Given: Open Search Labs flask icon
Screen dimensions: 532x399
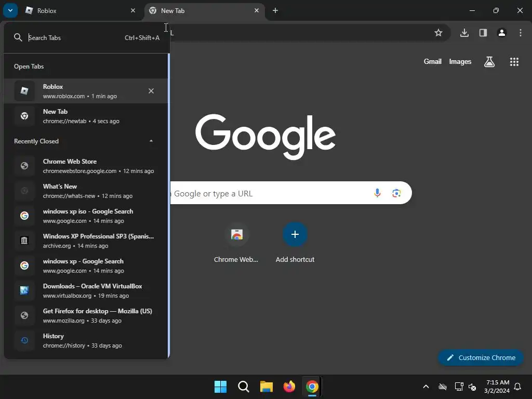Looking at the screenshot, I should coord(489,62).
